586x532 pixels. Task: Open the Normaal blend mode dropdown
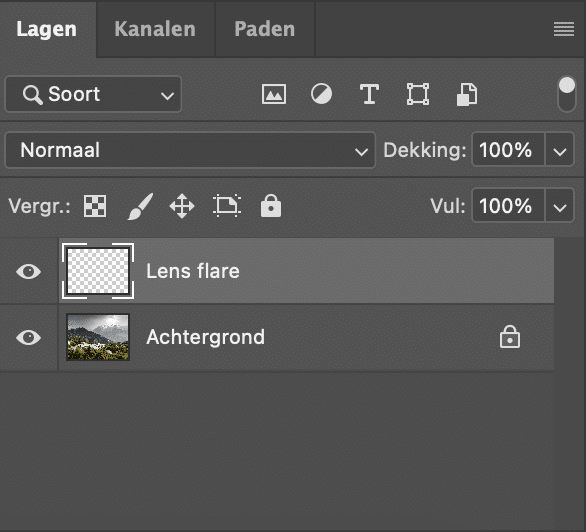coord(190,150)
